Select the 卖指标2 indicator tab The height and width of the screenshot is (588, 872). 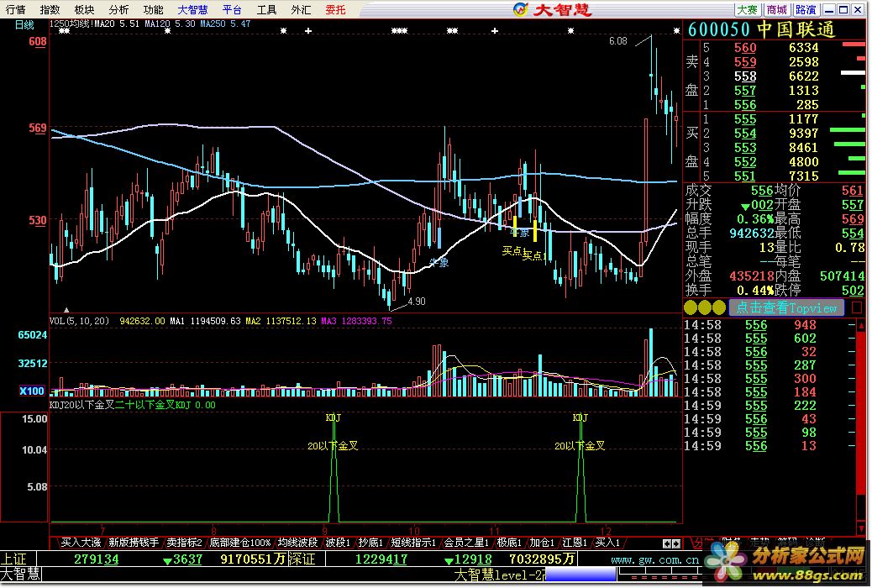(x=184, y=543)
